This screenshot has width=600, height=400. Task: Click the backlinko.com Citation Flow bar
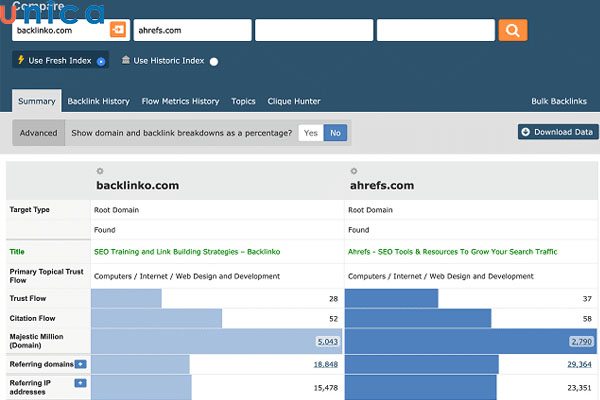(x=157, y=318)
